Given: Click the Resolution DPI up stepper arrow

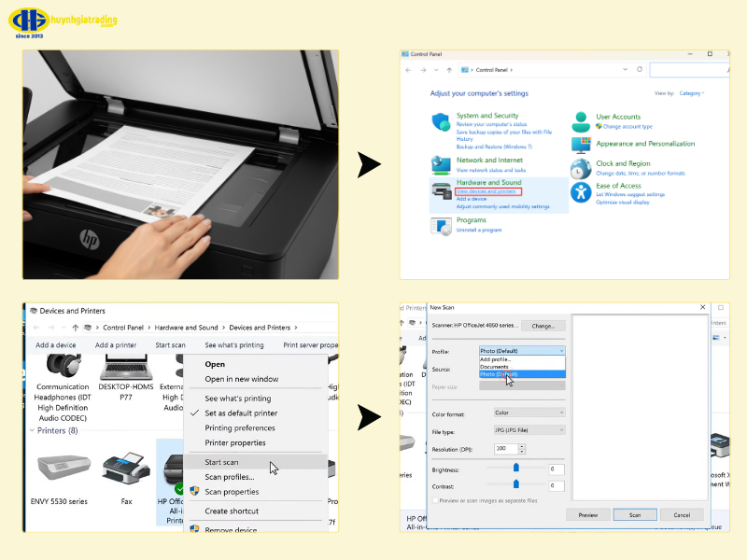Looking at the screenshot, I should [x=519, y=446].
